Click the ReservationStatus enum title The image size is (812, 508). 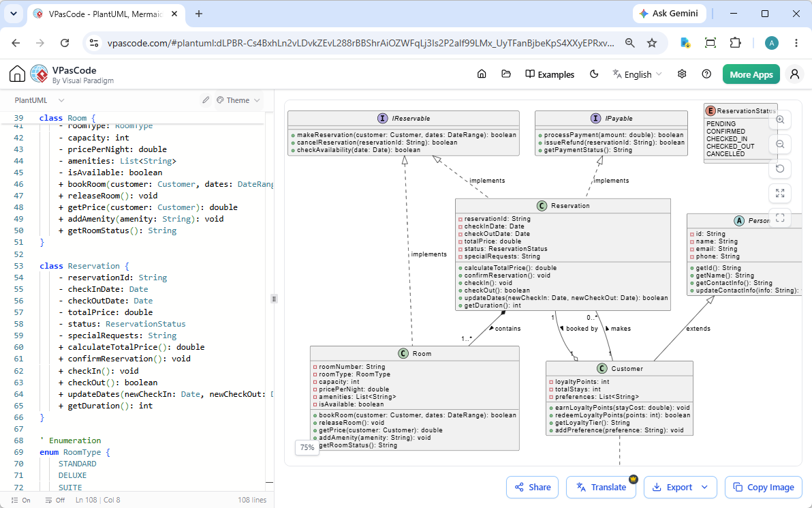745,111
